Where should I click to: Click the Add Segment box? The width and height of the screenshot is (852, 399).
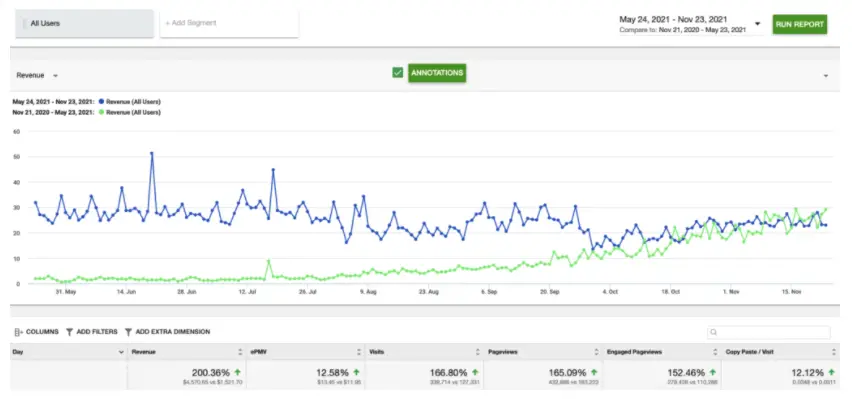pyautogui.click(x=229, y=23)
